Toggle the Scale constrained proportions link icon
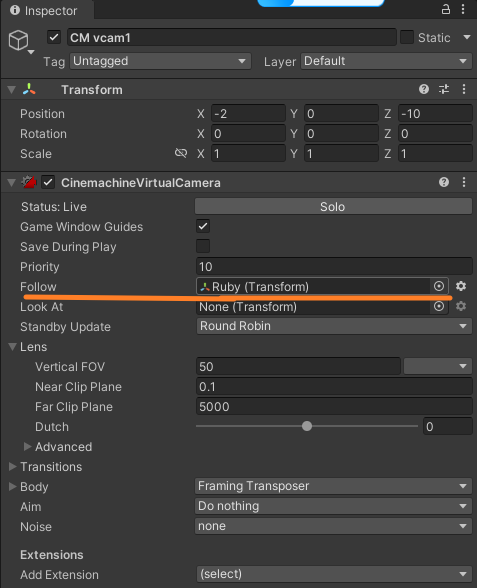Image resolution: width=477 pixels, height=588 pixels. point(181,153)
